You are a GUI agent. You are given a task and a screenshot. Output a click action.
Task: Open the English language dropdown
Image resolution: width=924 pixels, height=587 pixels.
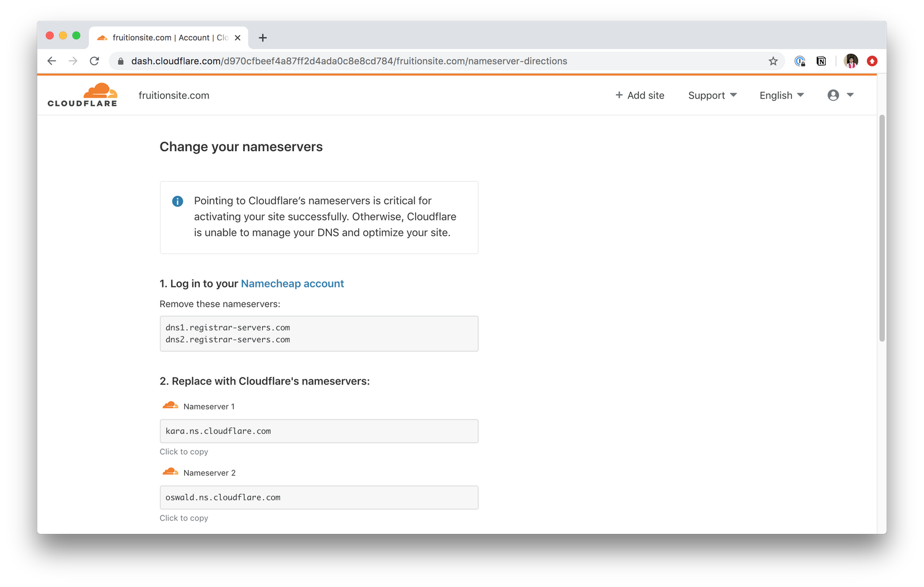[x=781, y=95]
